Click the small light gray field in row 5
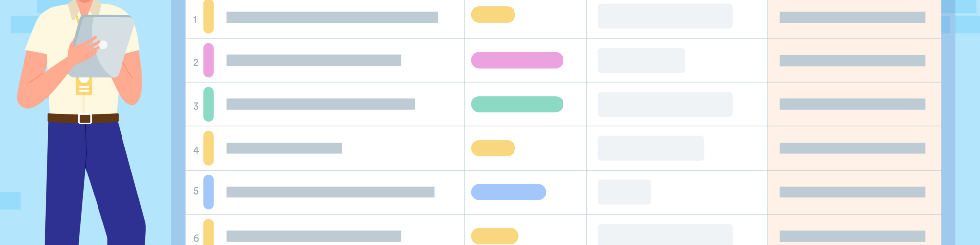The height and width of the screenshot is (245, 980). pos(624,192)
